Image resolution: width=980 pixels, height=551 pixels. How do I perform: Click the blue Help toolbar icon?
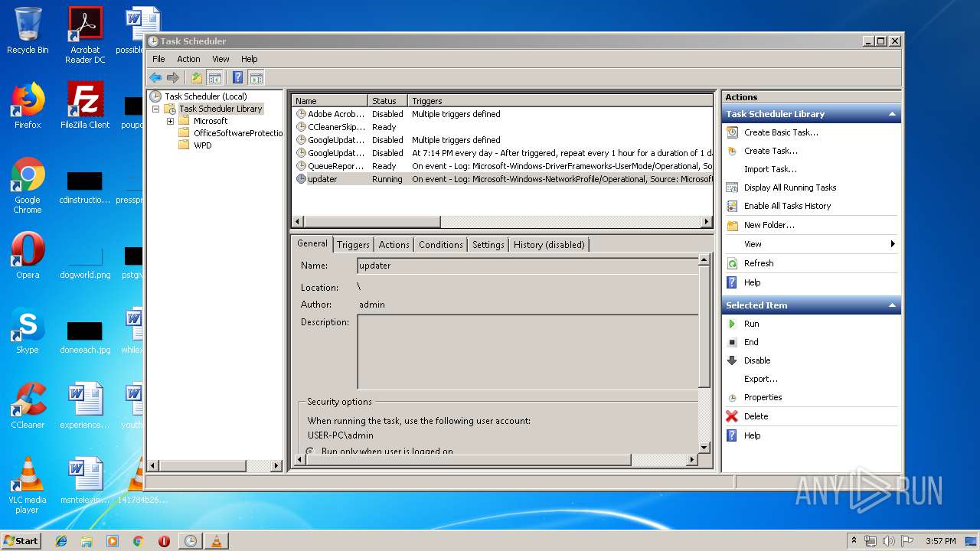pos(238,77)
